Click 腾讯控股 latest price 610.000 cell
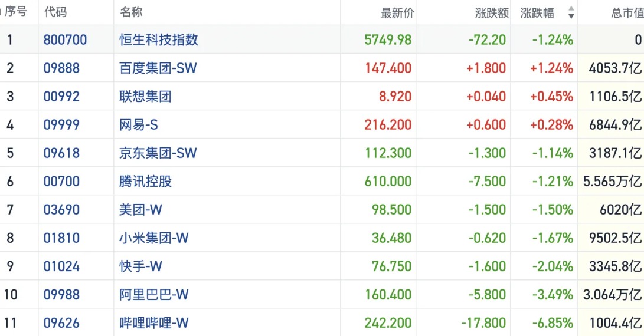This screenshot has width=644, height=336. tap(388, 182)
